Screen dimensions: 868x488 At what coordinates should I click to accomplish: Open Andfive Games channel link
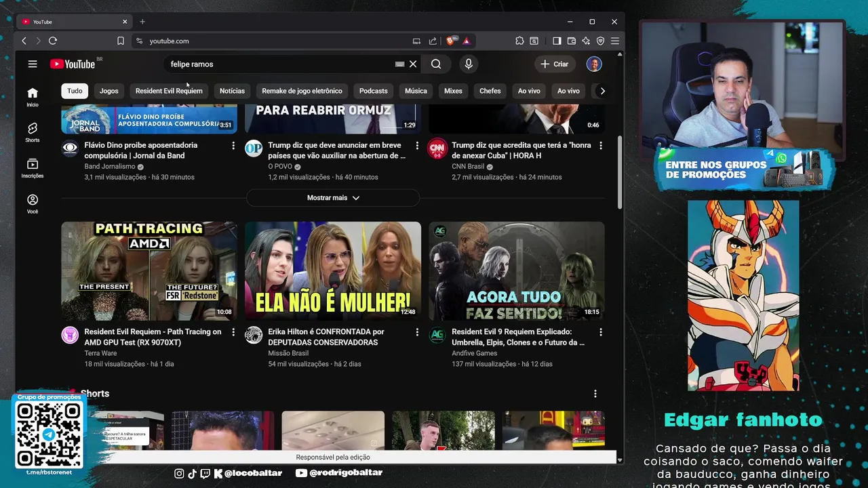click(x=474, y=353)
